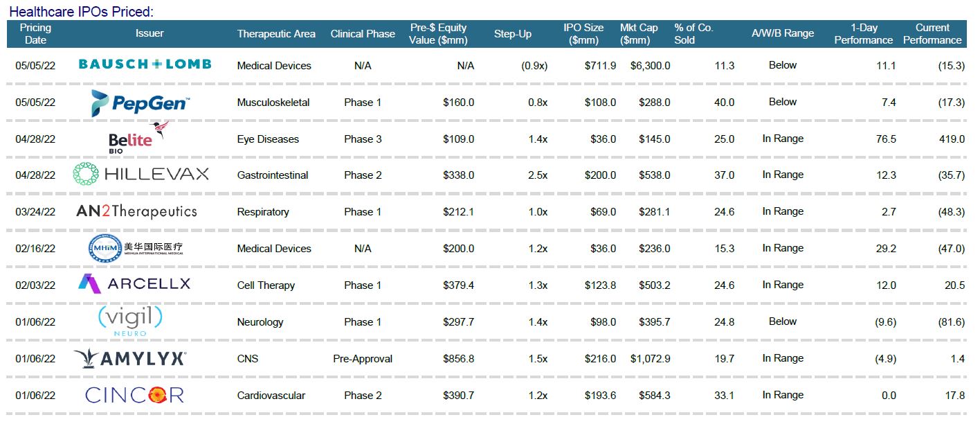Viewport: 980px width, 424px height.
Task: Click the HilleVax issuer logo
Action: 140,175
